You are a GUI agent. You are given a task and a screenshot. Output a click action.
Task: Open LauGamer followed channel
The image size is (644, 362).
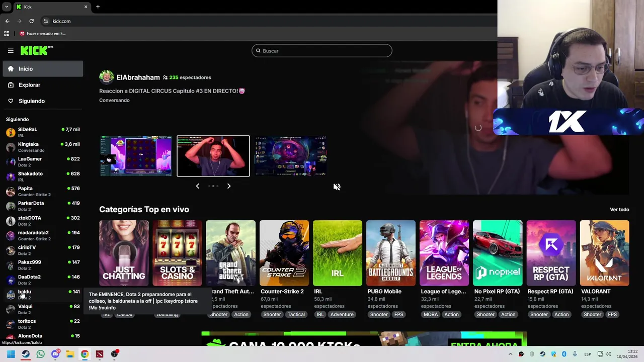43,161
